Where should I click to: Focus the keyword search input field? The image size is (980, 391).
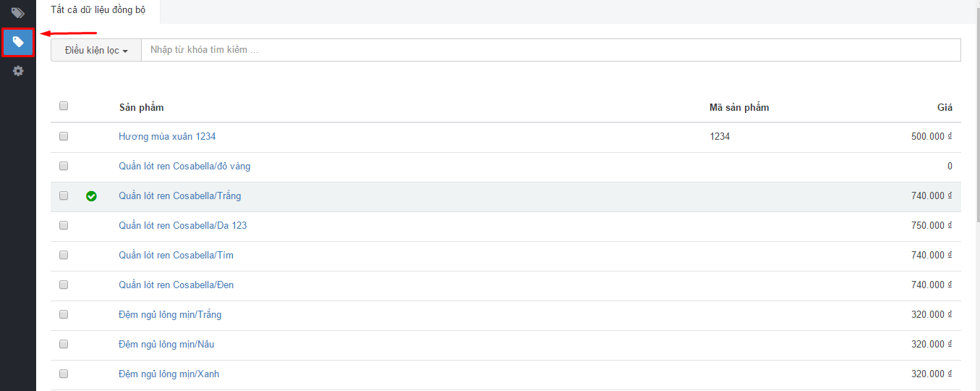click(551, 50)
